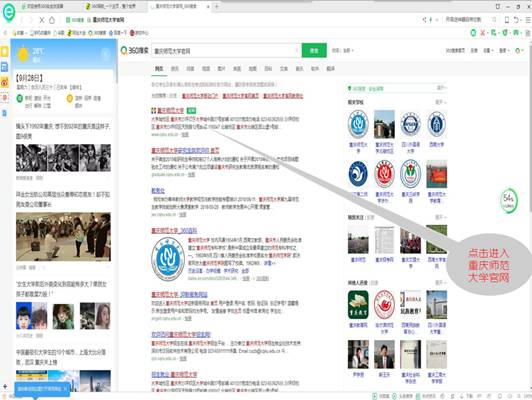Open the first school logo under 相关学校
This screenshot has width=532, height=400.
click(x=358, y=124)
